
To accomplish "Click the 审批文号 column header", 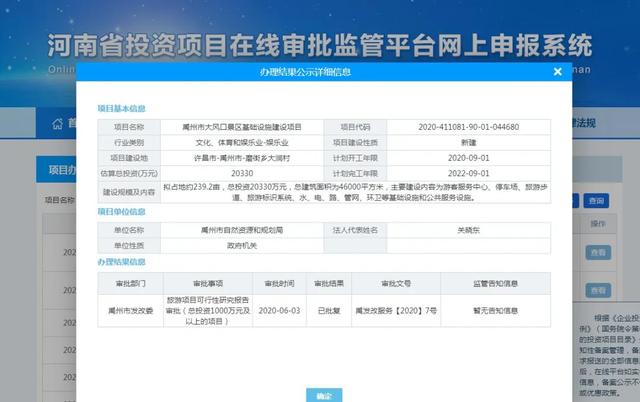I will pos(396,283).
